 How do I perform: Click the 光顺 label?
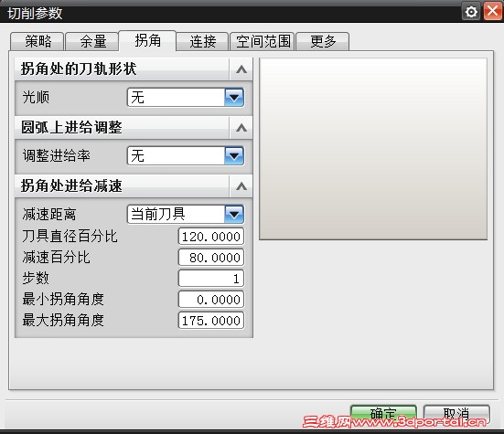(36, 97)
